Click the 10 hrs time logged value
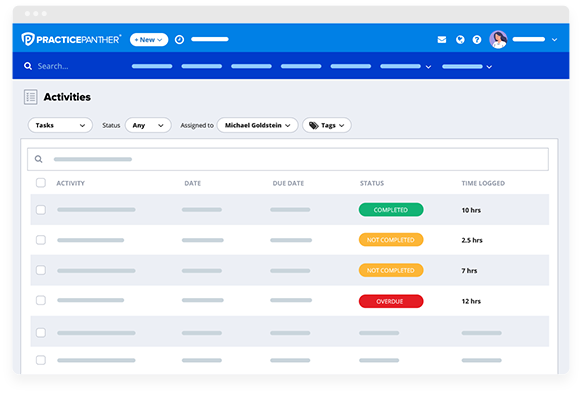 (x=471, y=210)
